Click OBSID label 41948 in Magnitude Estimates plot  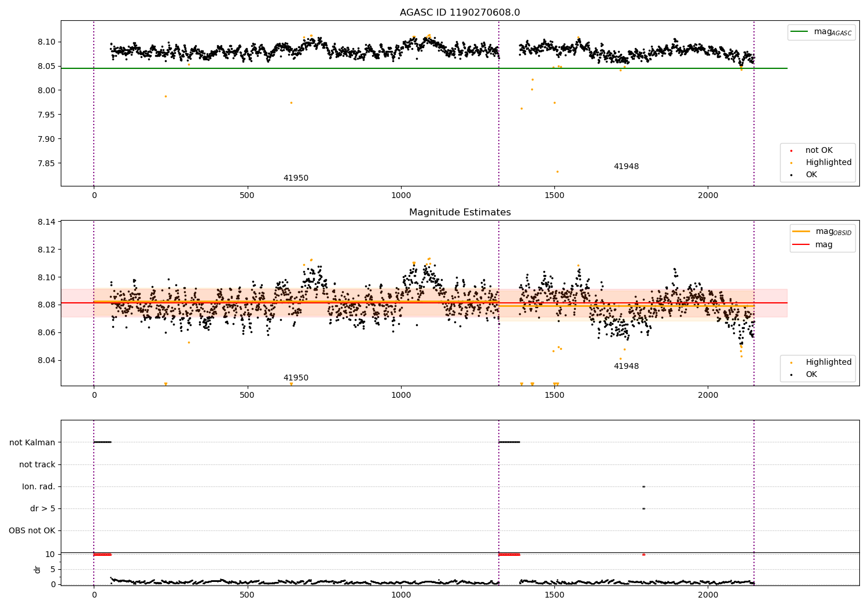coord(626,367)
